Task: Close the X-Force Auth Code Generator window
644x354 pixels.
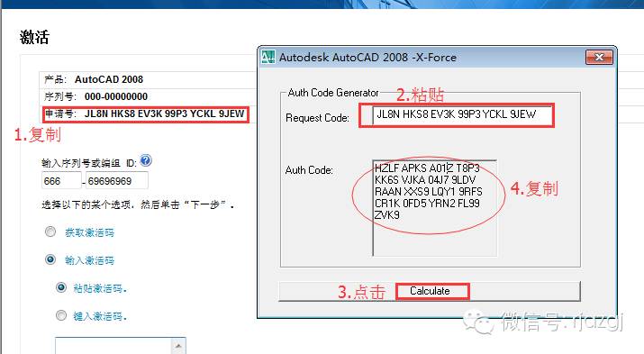Action: (599, 57)
